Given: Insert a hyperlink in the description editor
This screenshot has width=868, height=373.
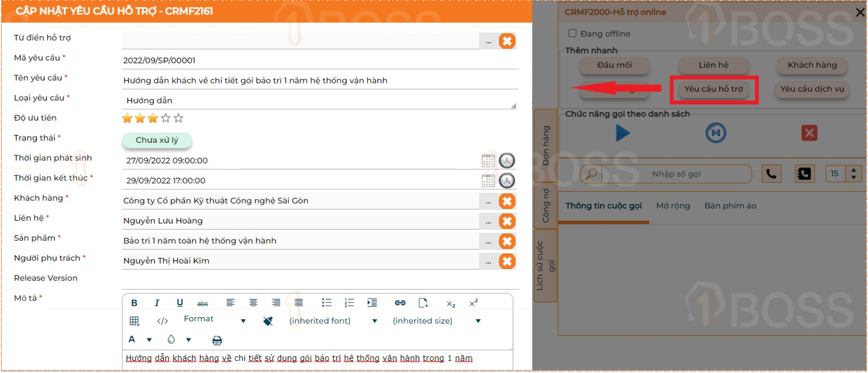Looking at the screenshot, I should [400, 303].
